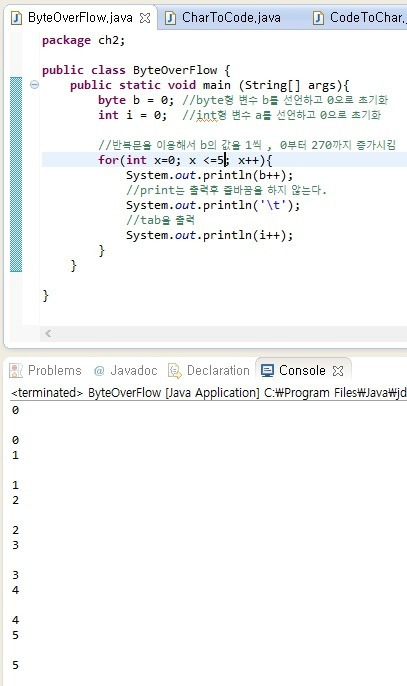The image size is (407, 686).
Task: Click the CodeToChar Java file icon
Action: tap(319, 18)
